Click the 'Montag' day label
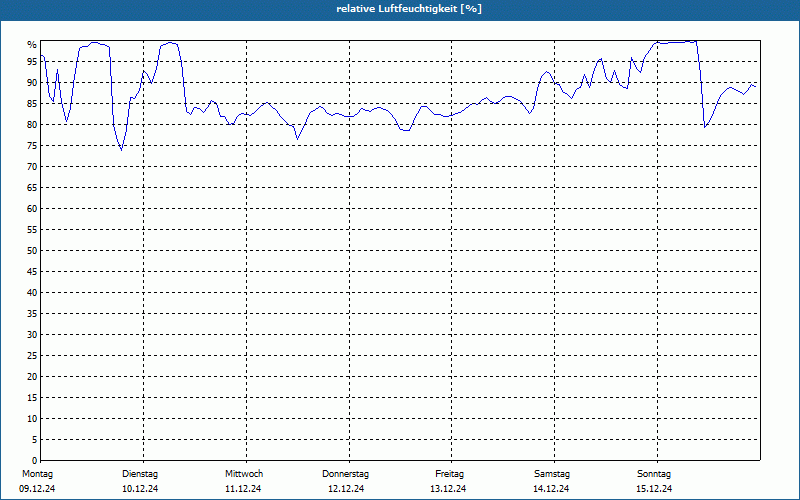The height and width of the screenshot is (500, 800). point(37,474)
